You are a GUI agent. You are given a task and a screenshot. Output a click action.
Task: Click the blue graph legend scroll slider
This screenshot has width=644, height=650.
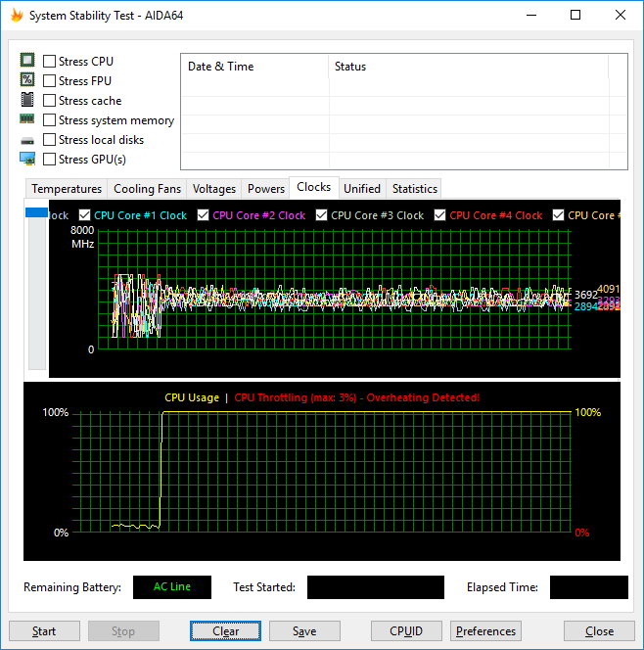click(36, 213)
